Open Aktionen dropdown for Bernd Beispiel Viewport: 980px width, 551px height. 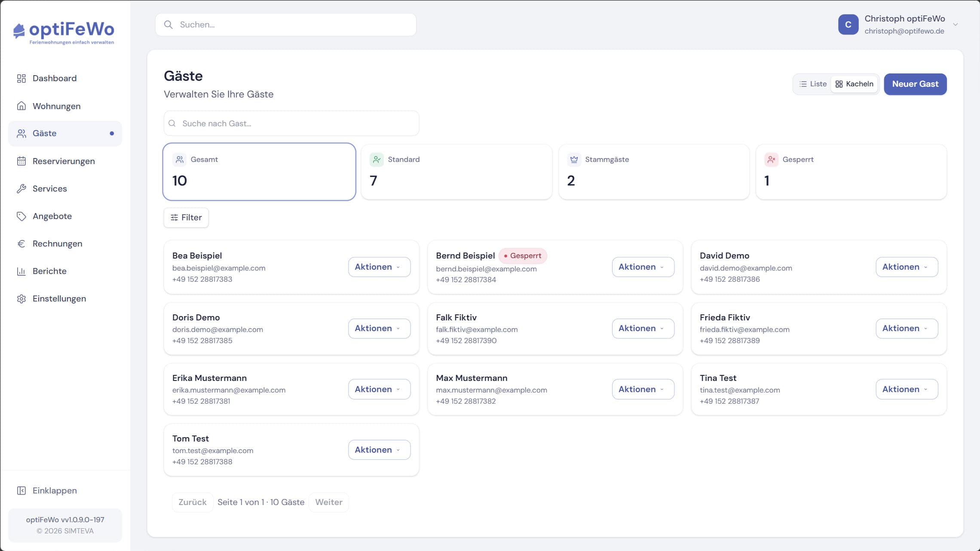point(643,267)
